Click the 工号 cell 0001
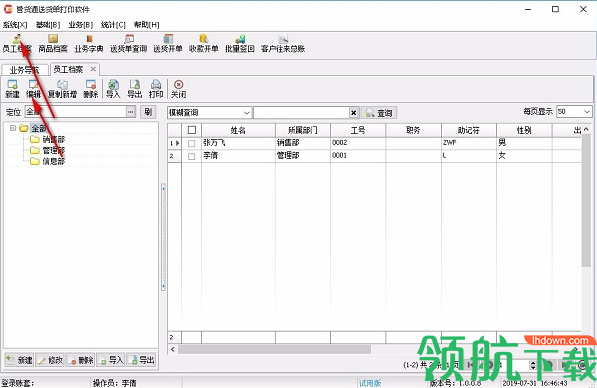Screen dimensions: 597x388 358,155
